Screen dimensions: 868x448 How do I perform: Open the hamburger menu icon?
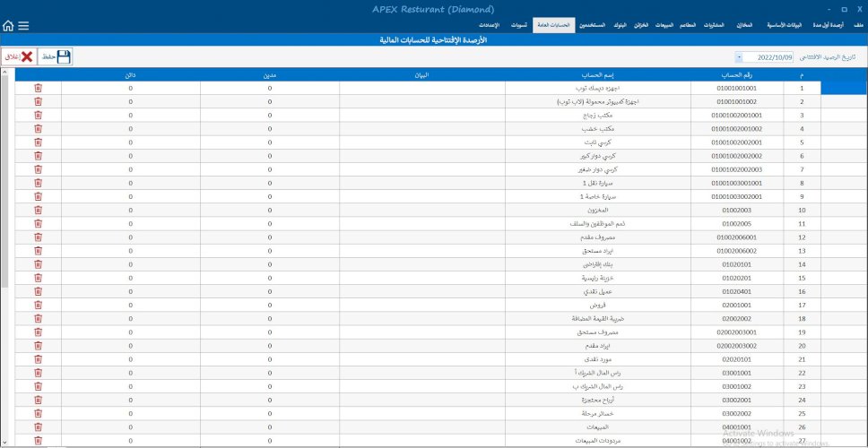[x=23, y=26]
